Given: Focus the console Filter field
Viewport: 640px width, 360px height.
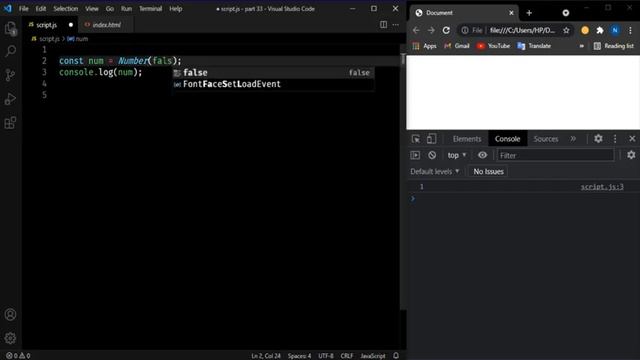Looking at the screenshot, I should [555, 155].
